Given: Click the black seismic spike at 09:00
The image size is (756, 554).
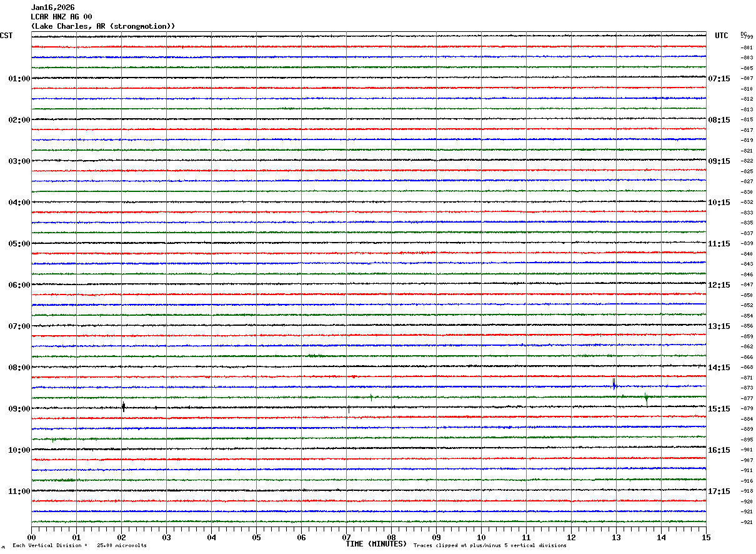Looking at the screenshot, I should [x=123, y=406].
